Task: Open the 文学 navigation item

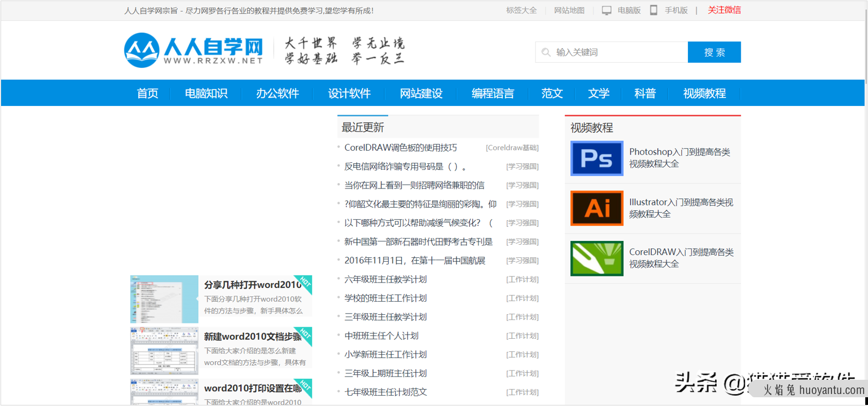Action: click(x=598, y=93)
